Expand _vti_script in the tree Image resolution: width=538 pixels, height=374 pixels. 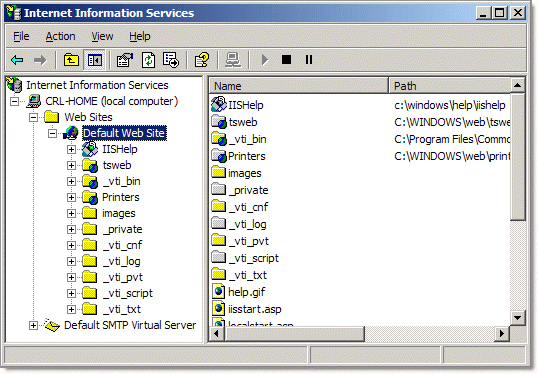coord(71,294)
